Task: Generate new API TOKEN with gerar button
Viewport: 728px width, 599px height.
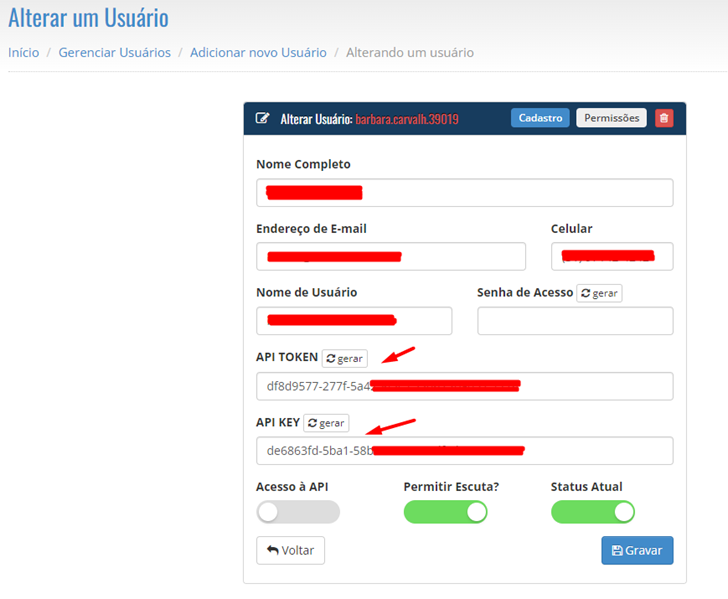Action: pyautogui.click(x=344, y=358)
